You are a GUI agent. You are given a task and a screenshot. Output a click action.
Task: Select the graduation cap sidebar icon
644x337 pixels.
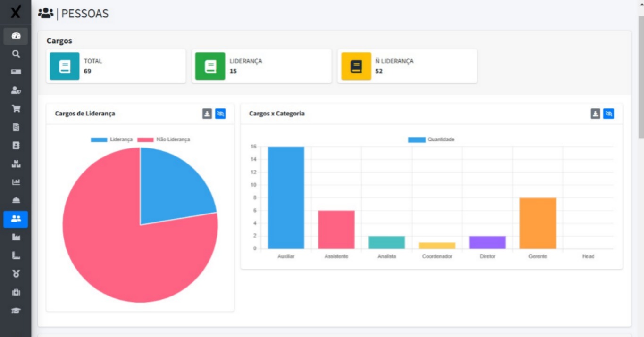[16, 311]
